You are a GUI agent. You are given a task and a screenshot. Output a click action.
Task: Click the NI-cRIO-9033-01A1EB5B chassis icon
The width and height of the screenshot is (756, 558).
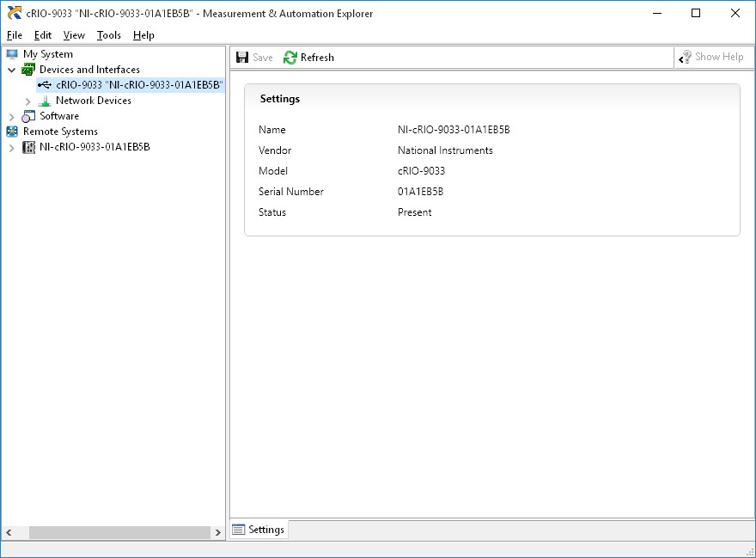point(29,147)
